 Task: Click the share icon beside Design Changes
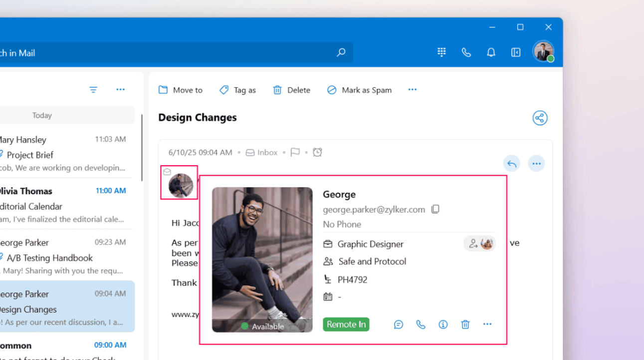(x=540, y=118)
